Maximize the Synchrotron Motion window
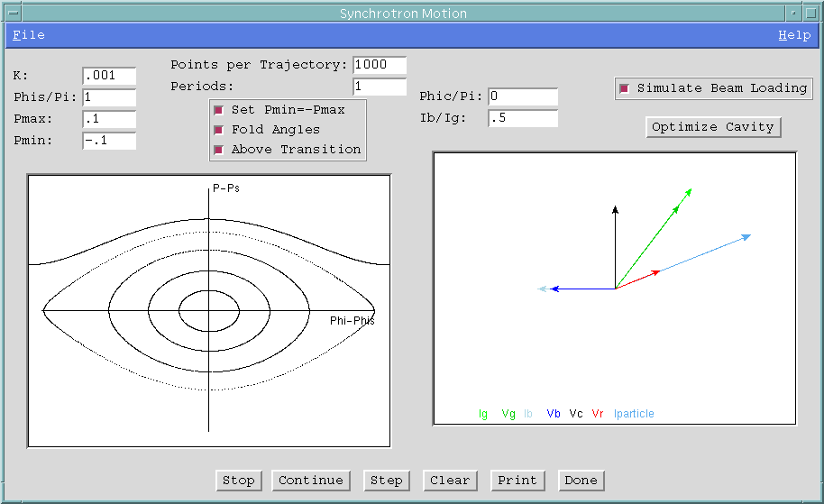Viewport: 824px width, 504px height. [810, 14]
